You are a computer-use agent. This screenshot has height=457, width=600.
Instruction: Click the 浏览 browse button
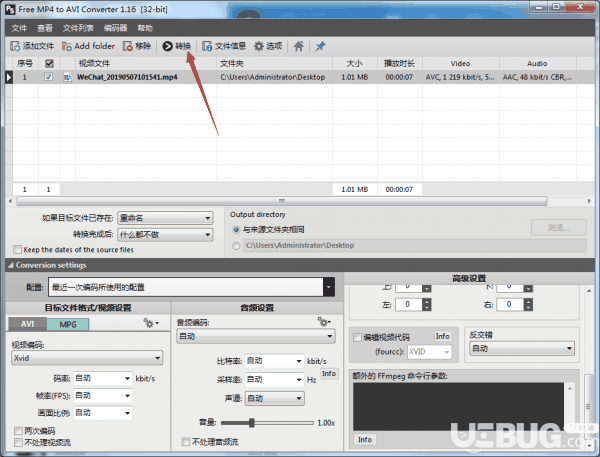tap(559, 228)
